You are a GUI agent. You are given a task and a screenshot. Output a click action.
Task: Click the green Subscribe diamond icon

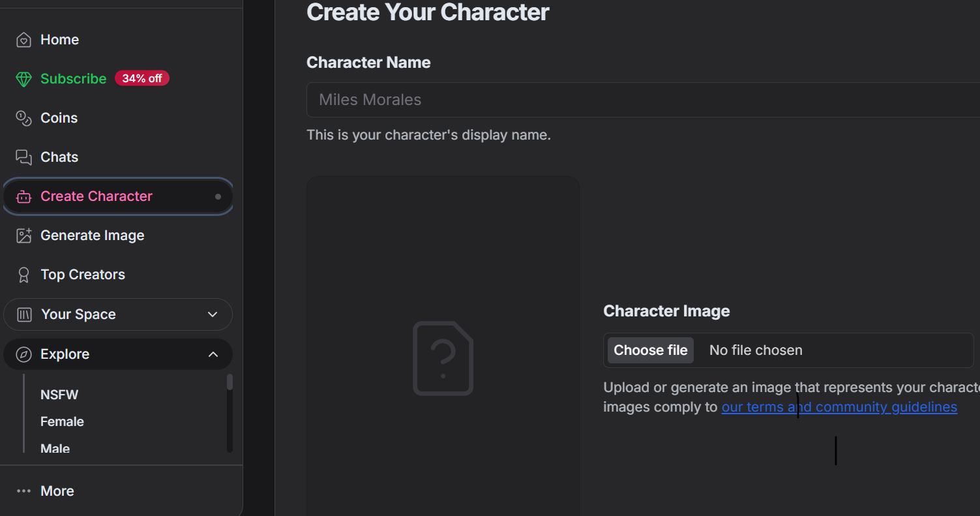click(23, 79)
